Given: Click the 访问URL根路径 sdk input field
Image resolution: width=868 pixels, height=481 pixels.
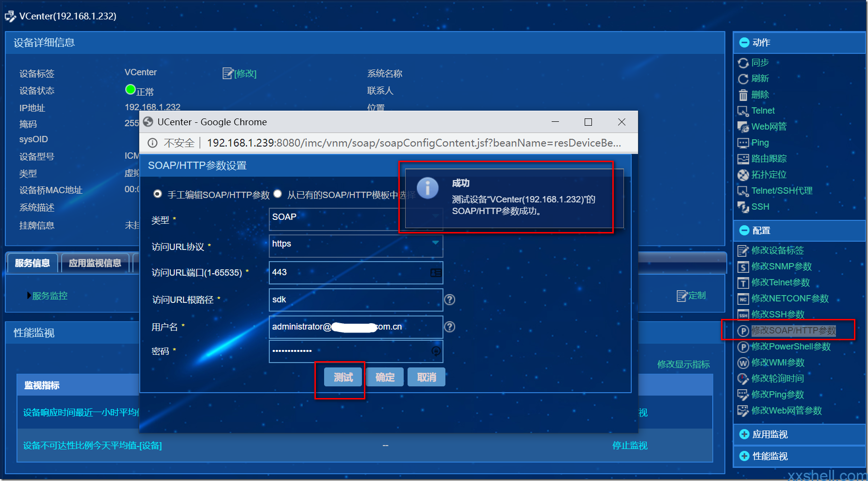Looking at the screenshot, I should (356, 300).
